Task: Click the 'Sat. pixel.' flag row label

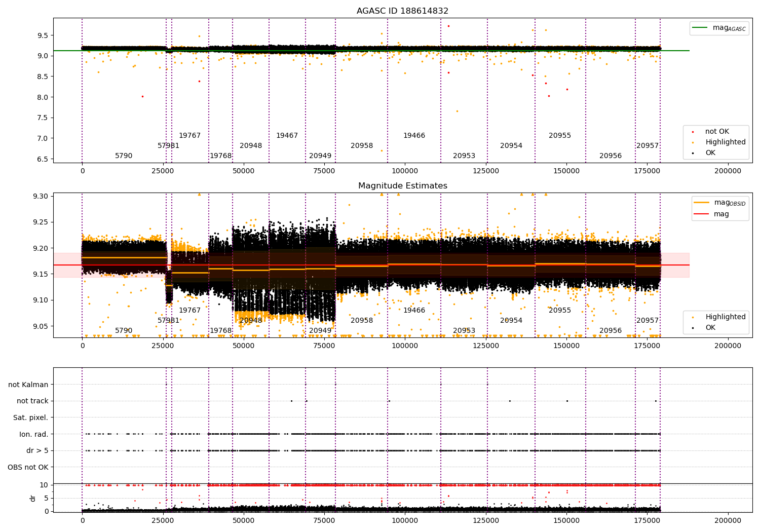Action: [x=30, y=417]
